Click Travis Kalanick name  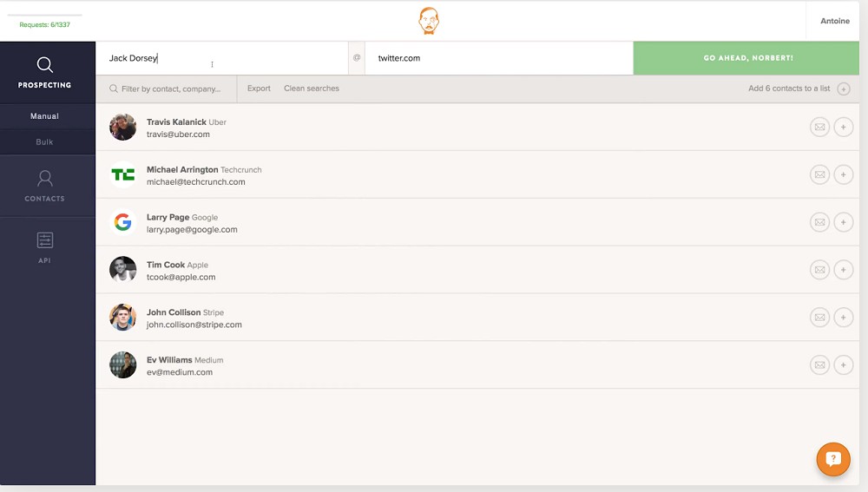click(176, 121)
